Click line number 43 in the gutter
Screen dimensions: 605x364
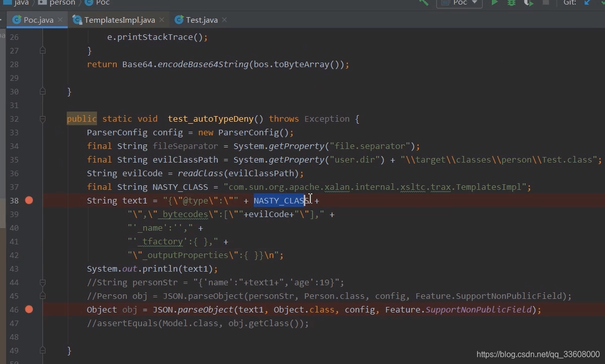[x=14, y=269]
